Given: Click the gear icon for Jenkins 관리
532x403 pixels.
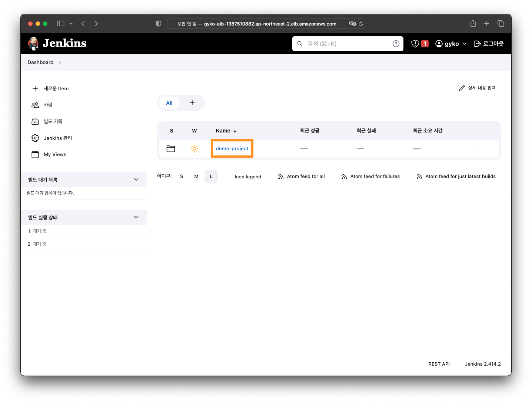Looking at the screenshot, I should [35, 138].
